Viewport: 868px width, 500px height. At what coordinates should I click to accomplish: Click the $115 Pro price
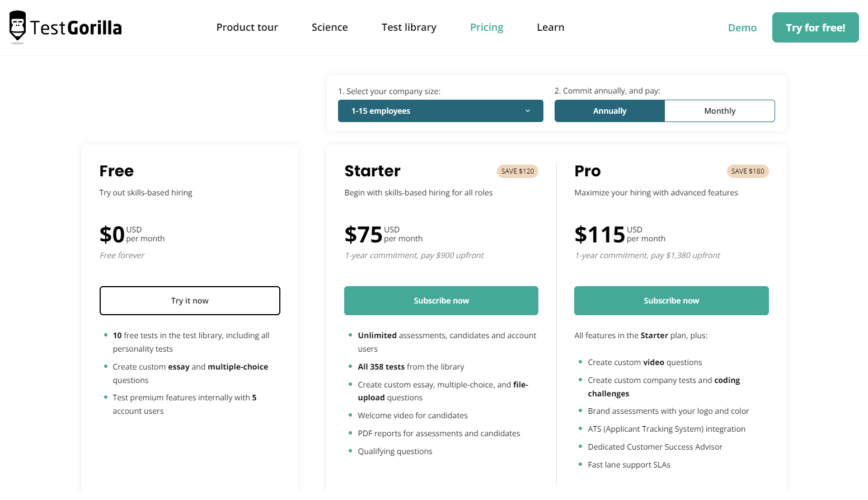(599, 233)
